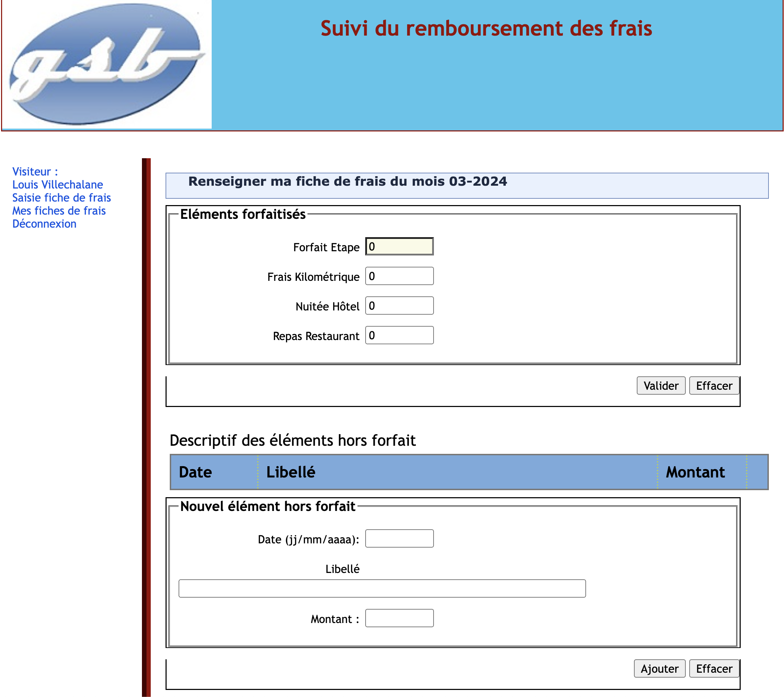Click the Louis Villechalane visitor name
This screenshot has height=697, width=784.
click(x=57, y=185)
